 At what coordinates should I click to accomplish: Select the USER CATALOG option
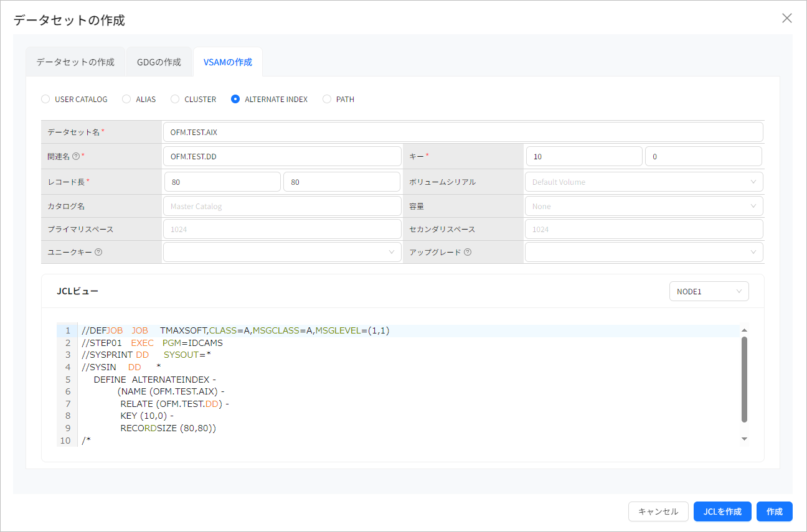click(x=45, y=99)
